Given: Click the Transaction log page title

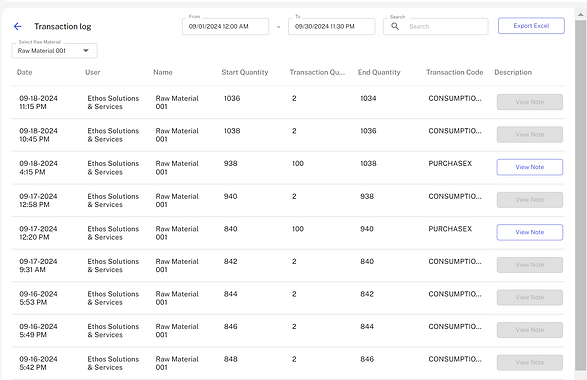Looking at the screenshot, I should pos(63,26).
